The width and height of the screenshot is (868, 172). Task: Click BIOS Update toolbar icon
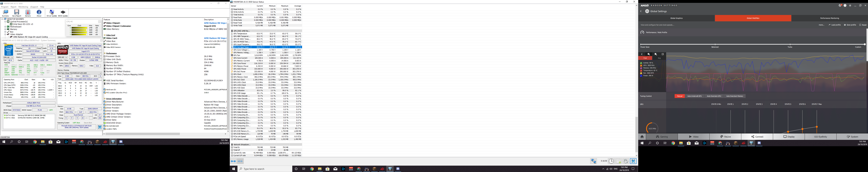pos(63,13)
